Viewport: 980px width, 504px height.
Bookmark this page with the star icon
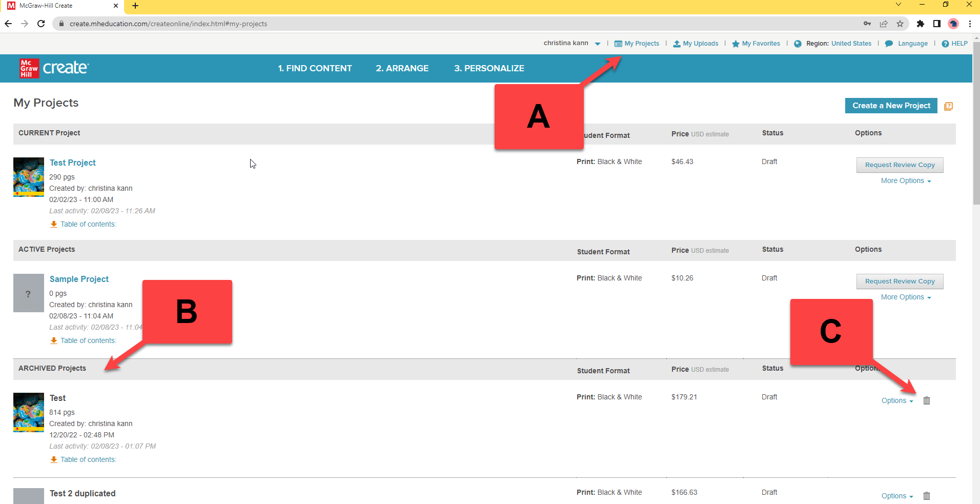click(x=900, y=24)
